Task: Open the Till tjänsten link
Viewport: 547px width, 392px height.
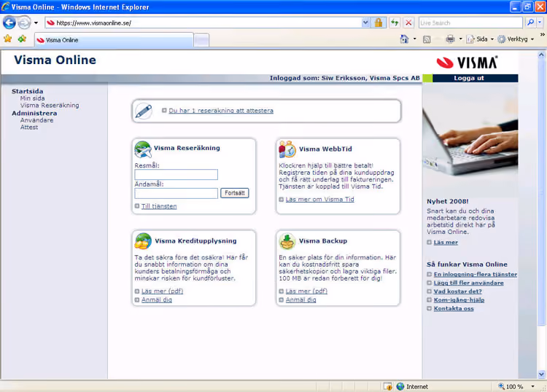Action: 159,206
